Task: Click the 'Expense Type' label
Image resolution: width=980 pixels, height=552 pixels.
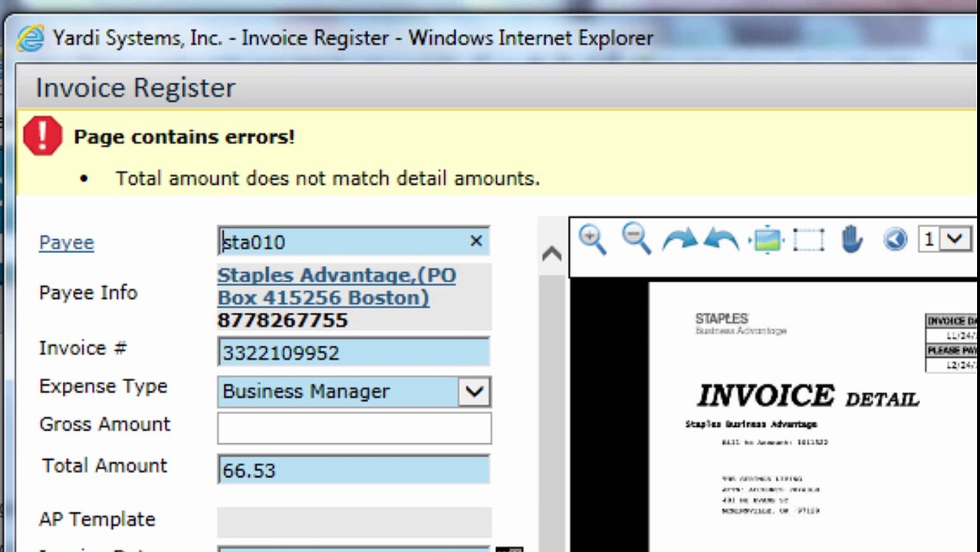Action: point(103,386)
